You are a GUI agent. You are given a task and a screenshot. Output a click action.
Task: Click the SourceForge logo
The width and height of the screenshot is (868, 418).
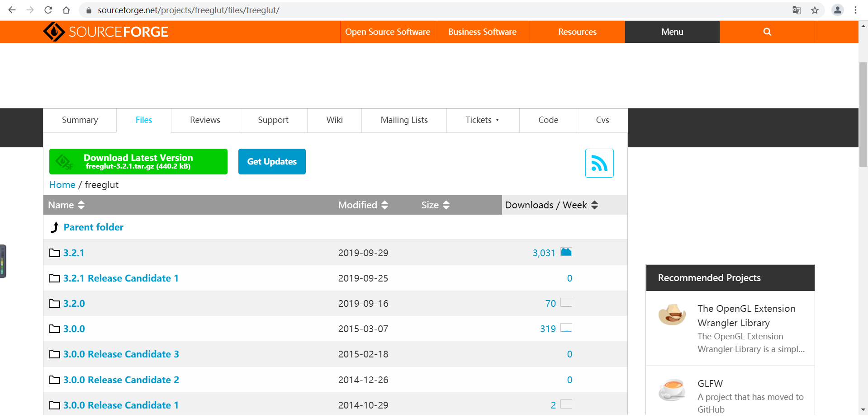click(105, 32)
